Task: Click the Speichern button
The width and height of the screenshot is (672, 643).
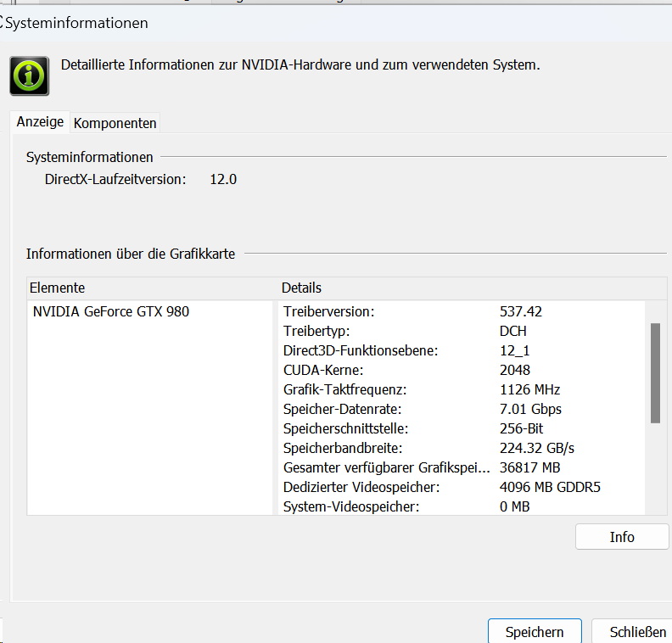Action: click(x=535, y=631)
